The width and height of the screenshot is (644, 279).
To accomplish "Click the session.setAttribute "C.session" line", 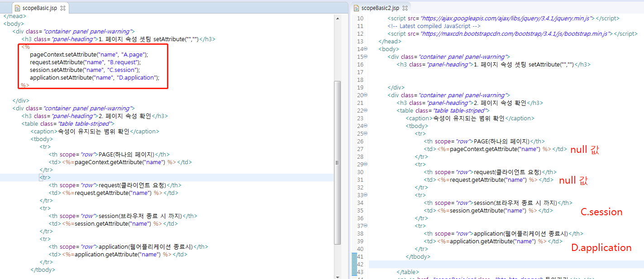I will [85, 70].
